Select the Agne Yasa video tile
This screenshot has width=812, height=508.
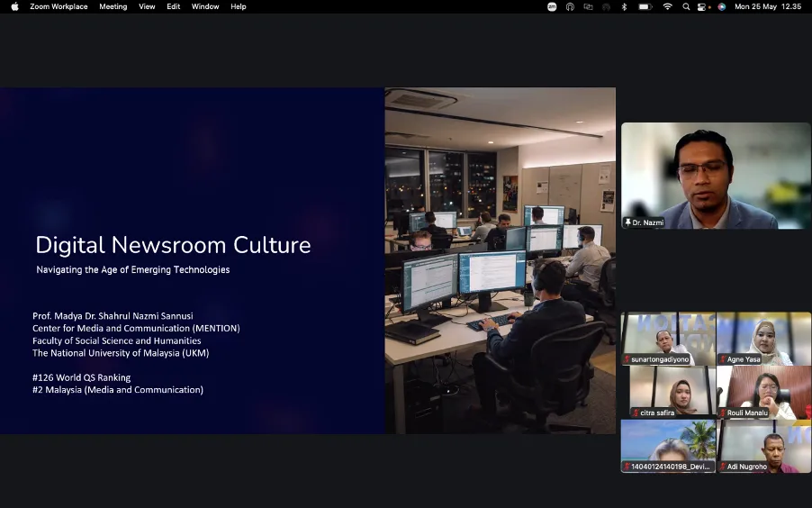764,339
